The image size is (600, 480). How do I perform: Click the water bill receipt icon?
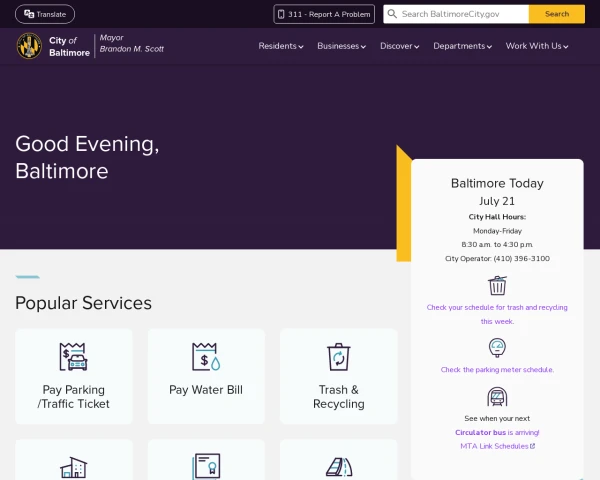pyautogui.click(x=206, y=357)
